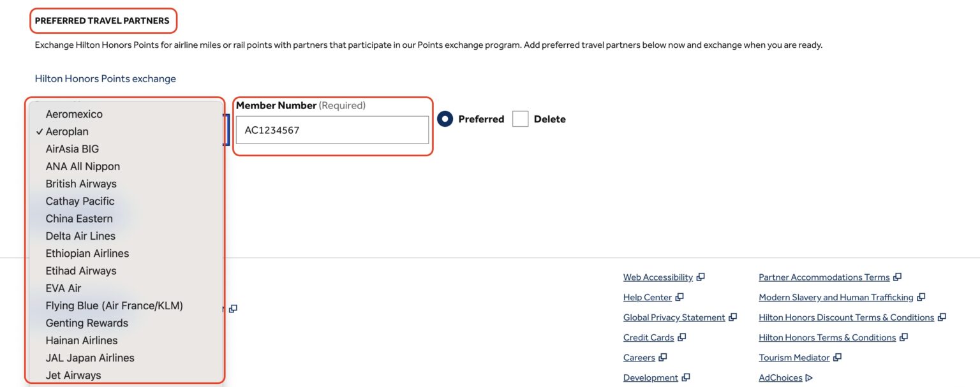Click external link icon beside Help Center
980x387 pixels.
click(679, 297)
